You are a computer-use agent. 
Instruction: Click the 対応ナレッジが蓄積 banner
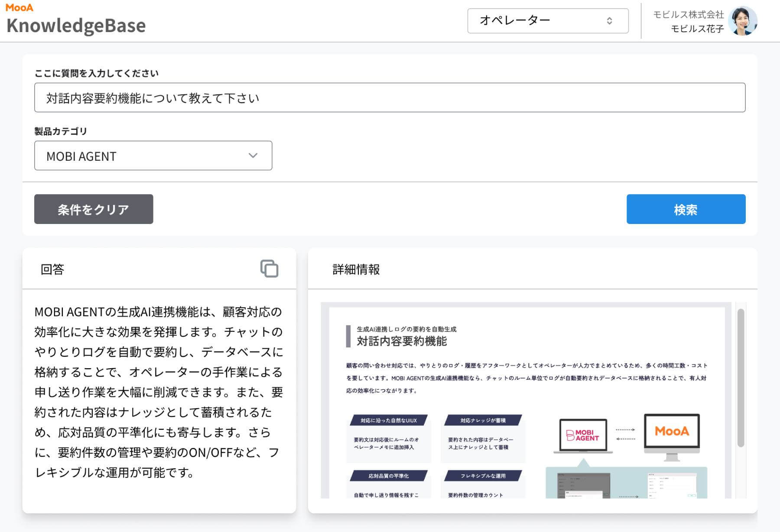[x=483, y=420]
